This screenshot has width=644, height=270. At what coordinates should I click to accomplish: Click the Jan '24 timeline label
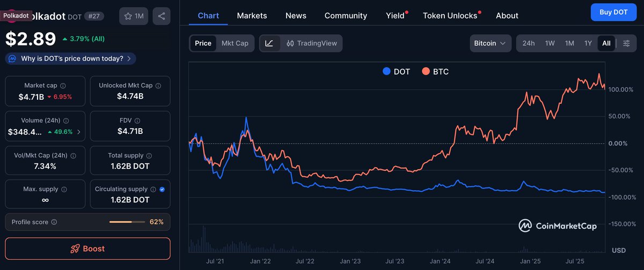click(440, 261)
